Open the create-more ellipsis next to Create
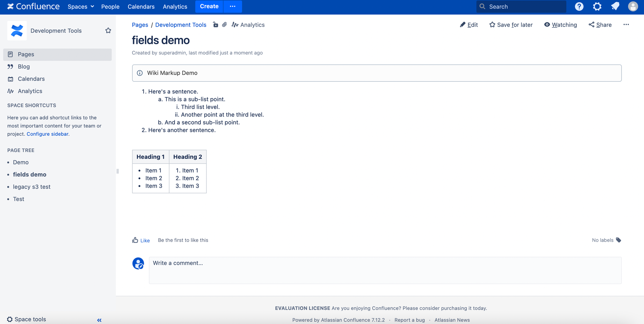Screen dimensions: 644x324 232,6
